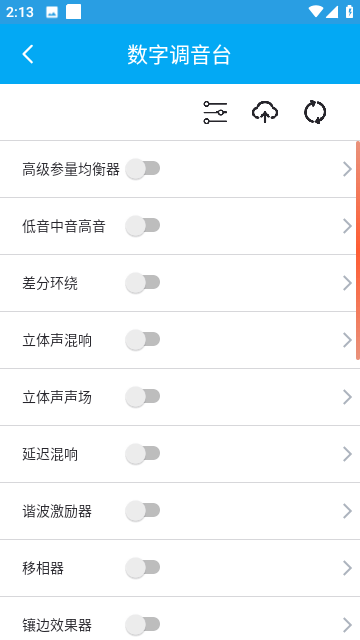Click the cloud upload icon
Viewport: 360px width, 640px height.
pyautogui.click(x=265, y=112)
